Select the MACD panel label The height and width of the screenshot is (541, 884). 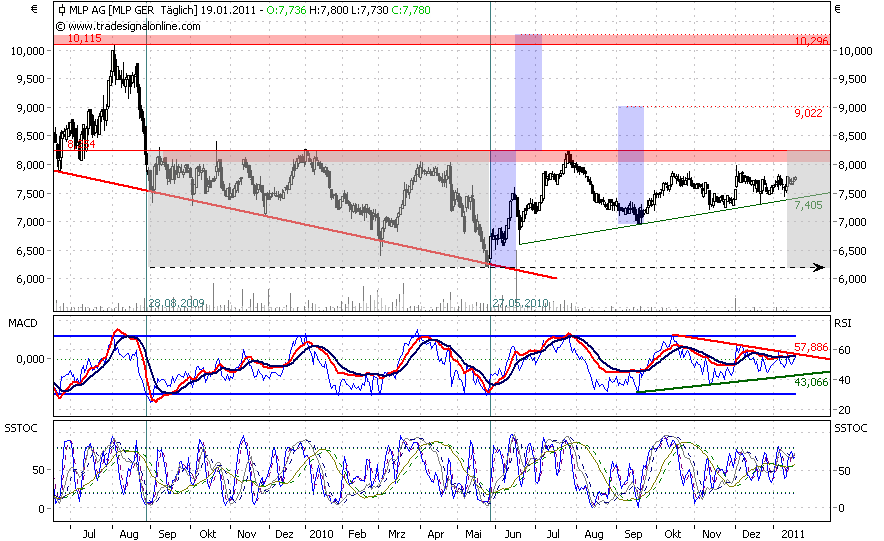click(21, 324)
